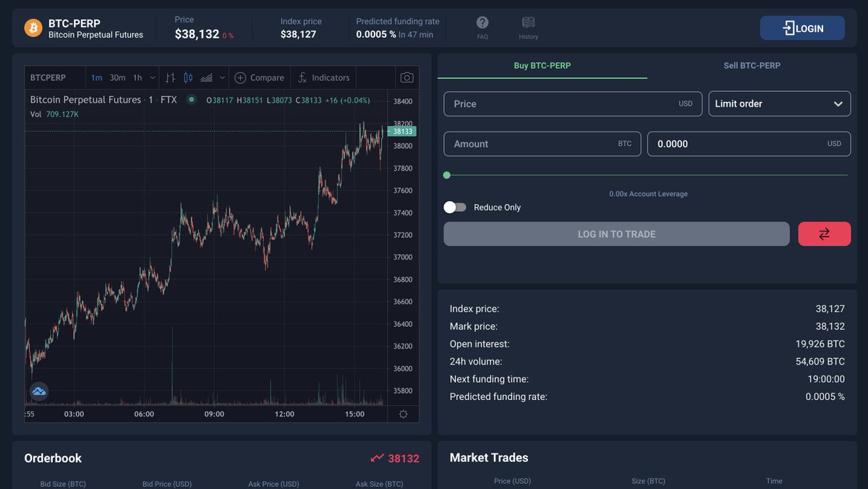
Task: Click the Compare symbol button
Action: (x=259, y=77)
